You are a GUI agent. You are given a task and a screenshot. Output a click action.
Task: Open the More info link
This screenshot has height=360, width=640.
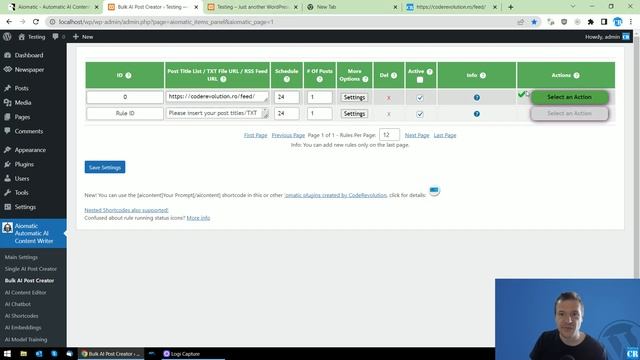coord(198,218)
